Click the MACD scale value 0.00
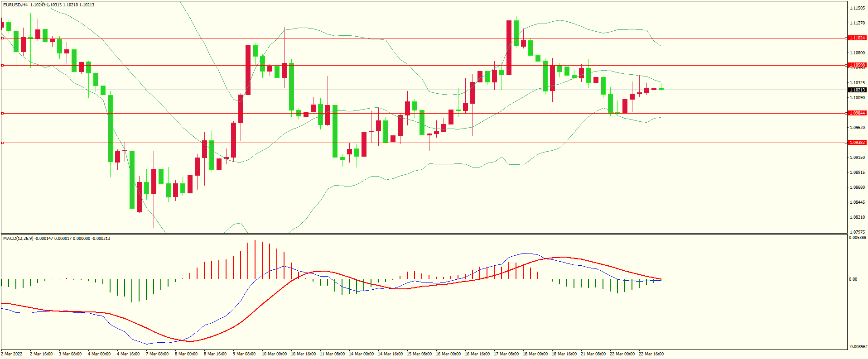This screenshot has width=868, height=359. point(853,279)
